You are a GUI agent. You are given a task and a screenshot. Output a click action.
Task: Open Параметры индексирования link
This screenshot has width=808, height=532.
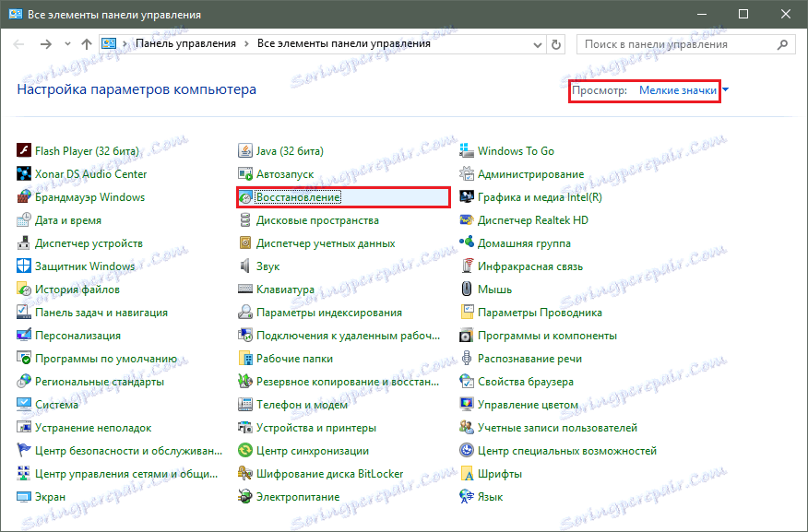coord(329,313)
